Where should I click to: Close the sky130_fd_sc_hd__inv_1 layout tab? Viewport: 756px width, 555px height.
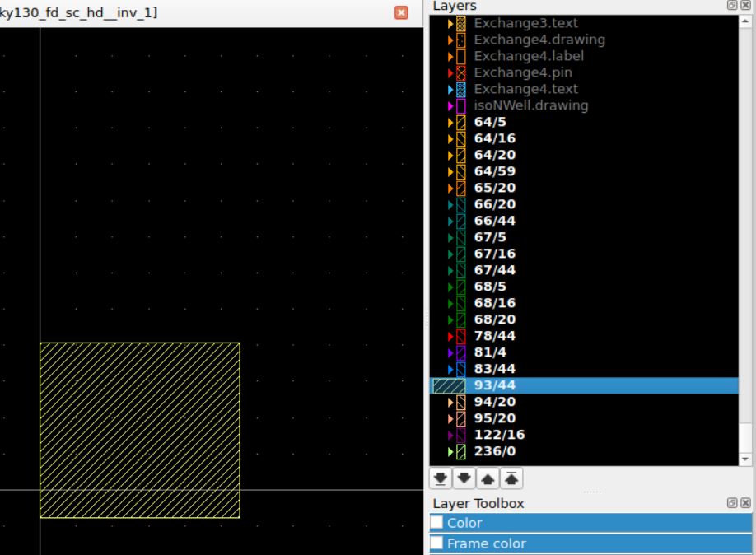point(402,12)
